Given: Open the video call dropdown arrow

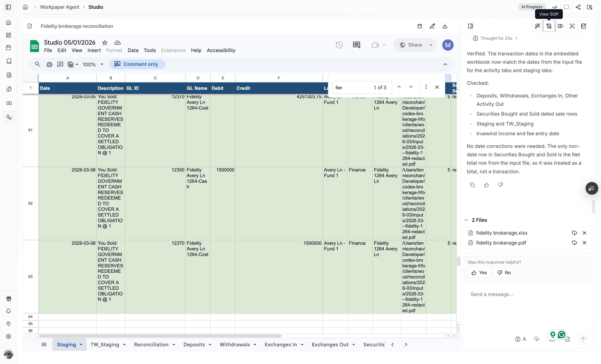Looking at the screenshot, I should click(x=384, y=45).
